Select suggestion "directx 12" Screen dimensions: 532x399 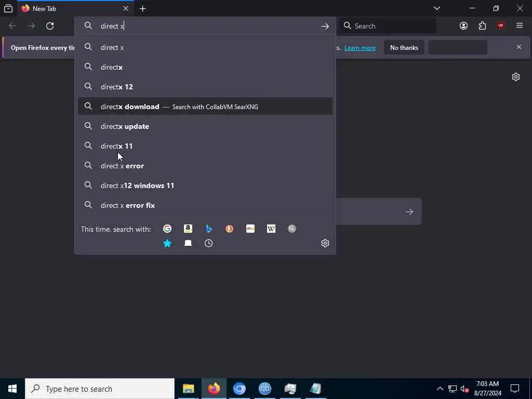(205, 87)
